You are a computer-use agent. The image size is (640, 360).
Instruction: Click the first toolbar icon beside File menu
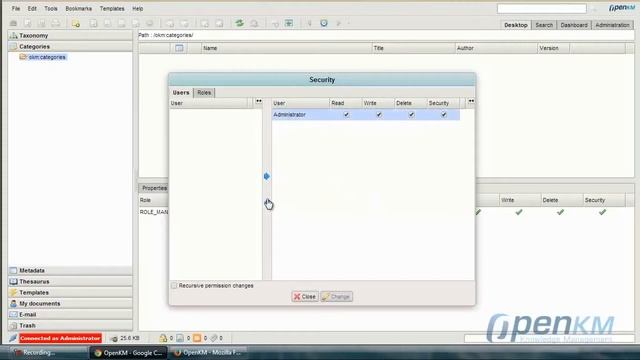13,23
